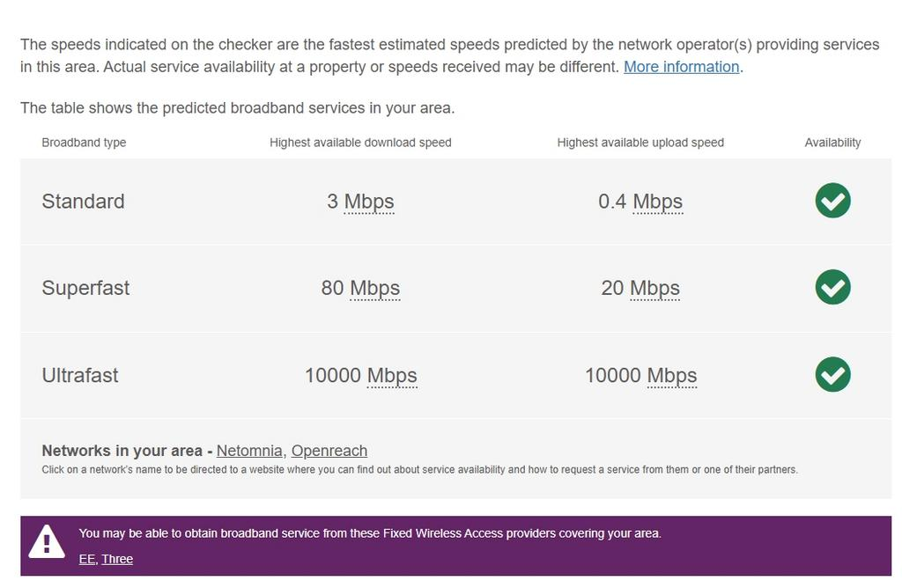Click Mbps abbreviation for Superfast upload speed
902x588 pixels.
(x=654, y=288)
